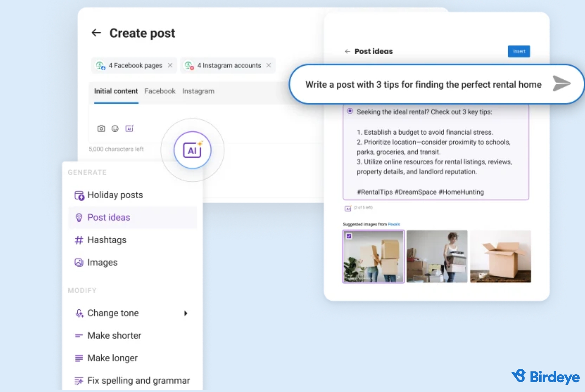This screenshot has width=585, height=392.
Task: Open the large circular AI assistant button
Action: tap(192, 150)
